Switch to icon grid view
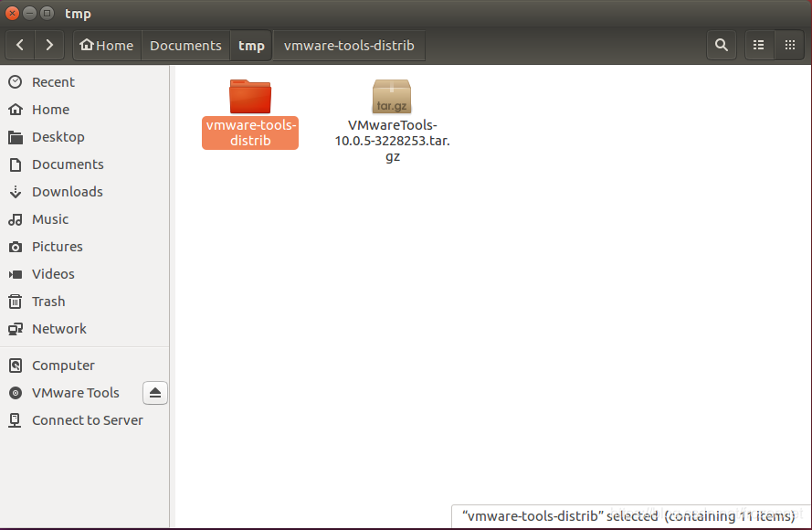The height and width of the screenshot is (530, 812). click(790, 45)
